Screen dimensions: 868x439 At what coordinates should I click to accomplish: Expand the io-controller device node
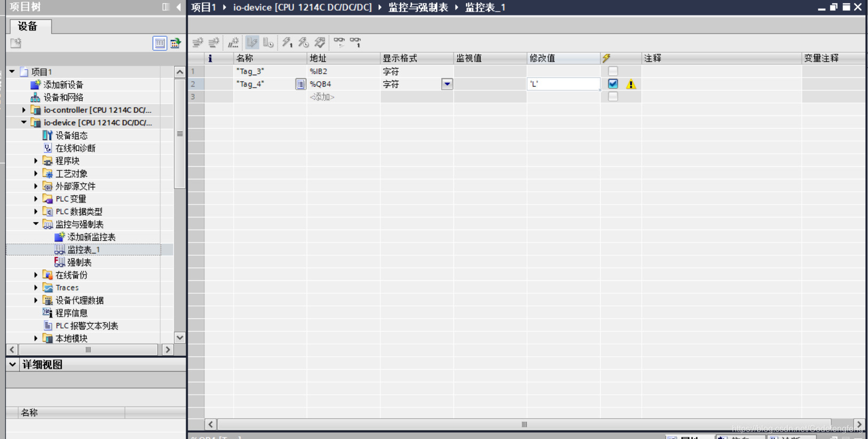pos(23,110)
